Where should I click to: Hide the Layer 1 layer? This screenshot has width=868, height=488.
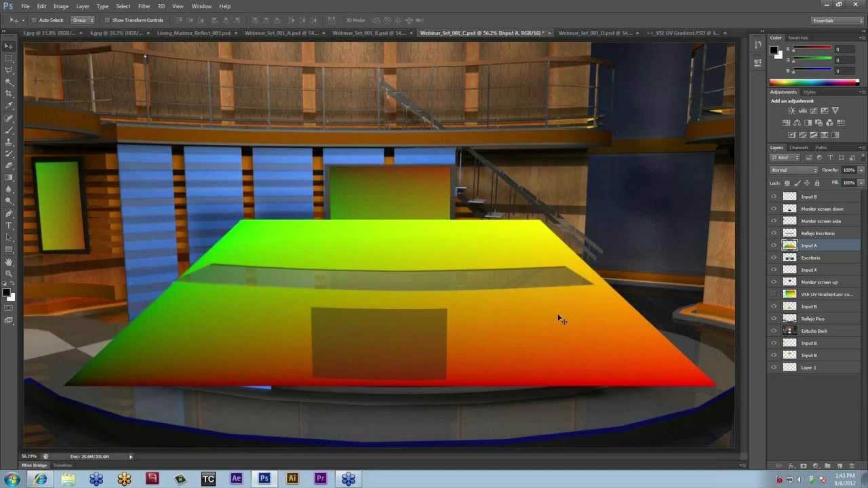[x=774, y=367]
